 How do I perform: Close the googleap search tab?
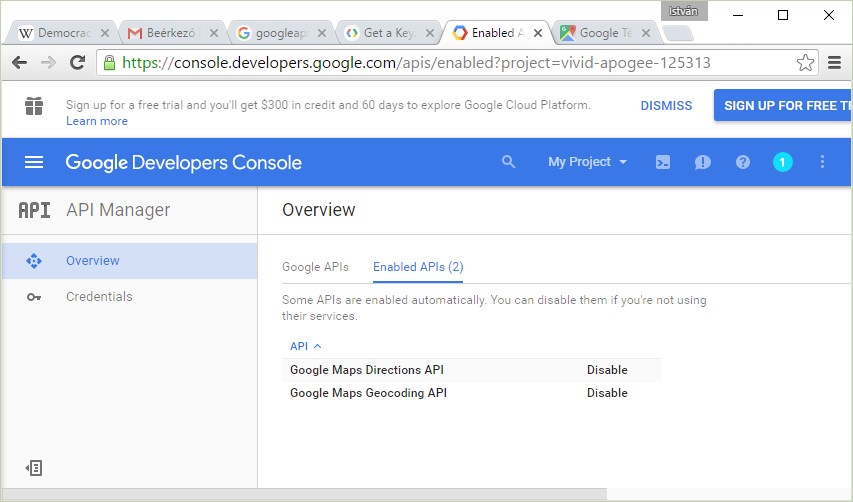[x=322, y=33]
